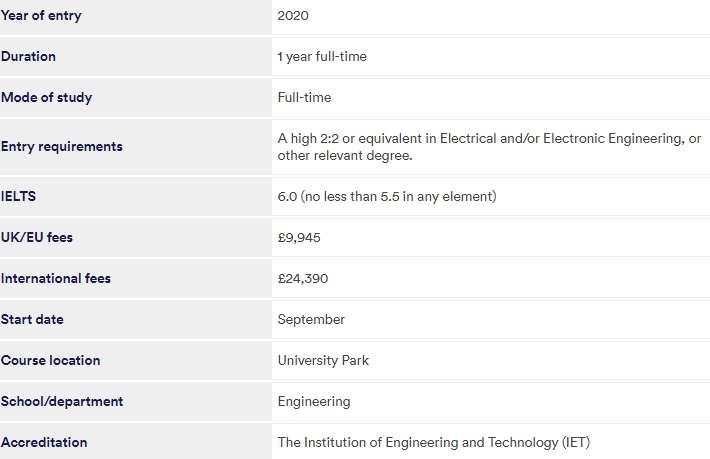
Task: Select the 'September' start date value
Action: 311,320
